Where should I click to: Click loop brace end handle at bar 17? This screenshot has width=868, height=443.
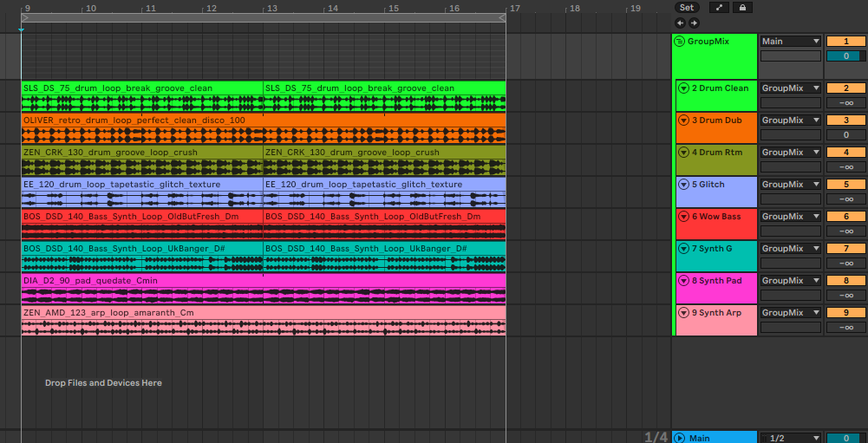pyautogui.click(x=502, y=17)
